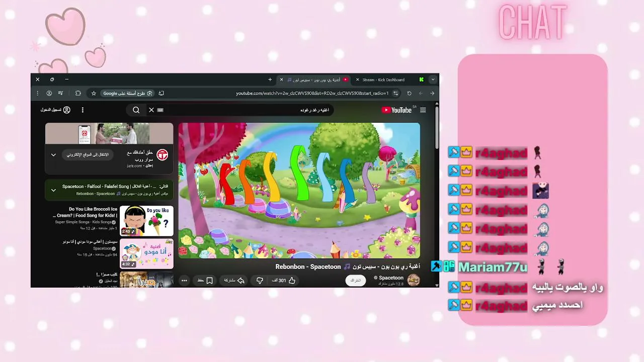Open the Chrome profile avatar icon

click(49, 93)
